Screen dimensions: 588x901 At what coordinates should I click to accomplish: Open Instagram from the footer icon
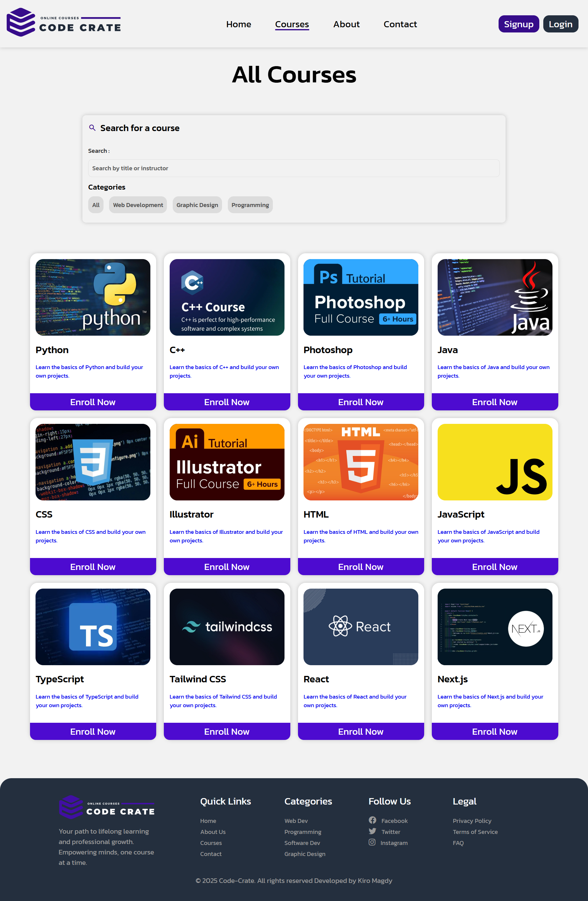[373, 842]
